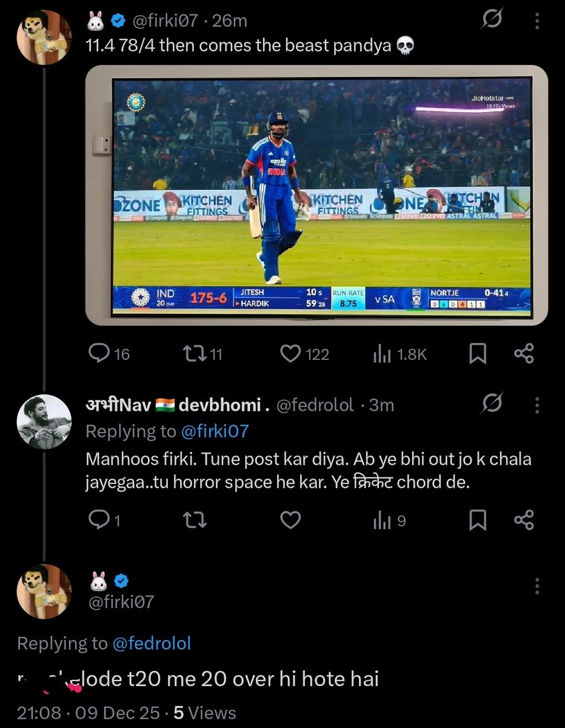Like fedrolol's Manhoos firki reply
Screen dimensions: 565x728
(291, 520)
